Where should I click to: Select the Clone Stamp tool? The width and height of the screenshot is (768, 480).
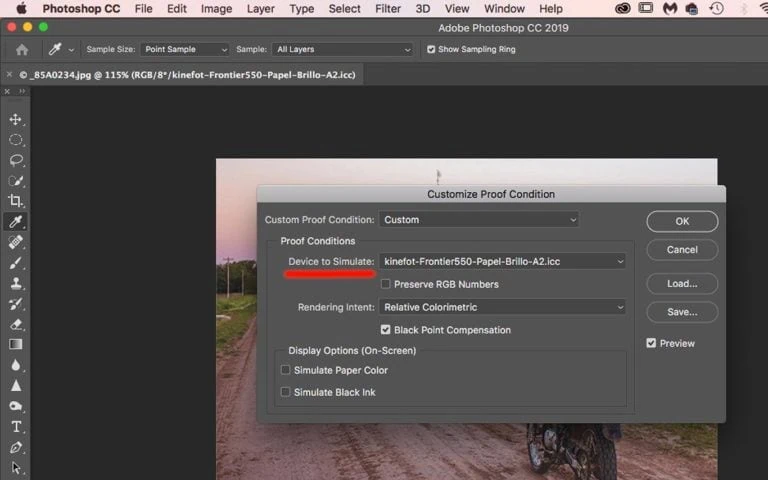[15, 283]
